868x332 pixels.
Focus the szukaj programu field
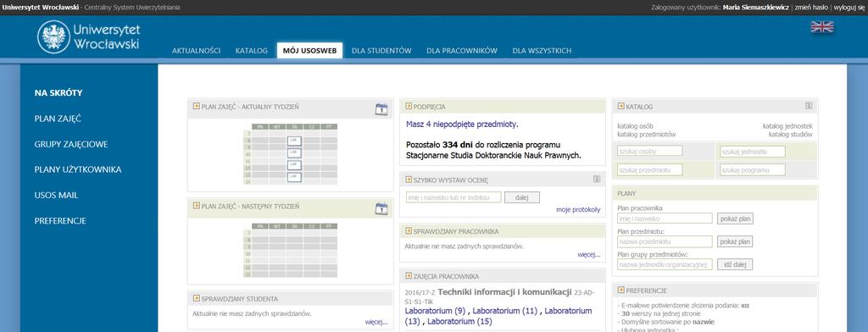(753, 170)
